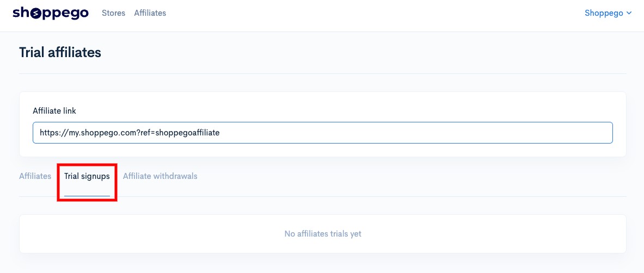Click the 'No affiliates trials yet' message
Viewport: 644px width, 273px height.
coord(323,234)
